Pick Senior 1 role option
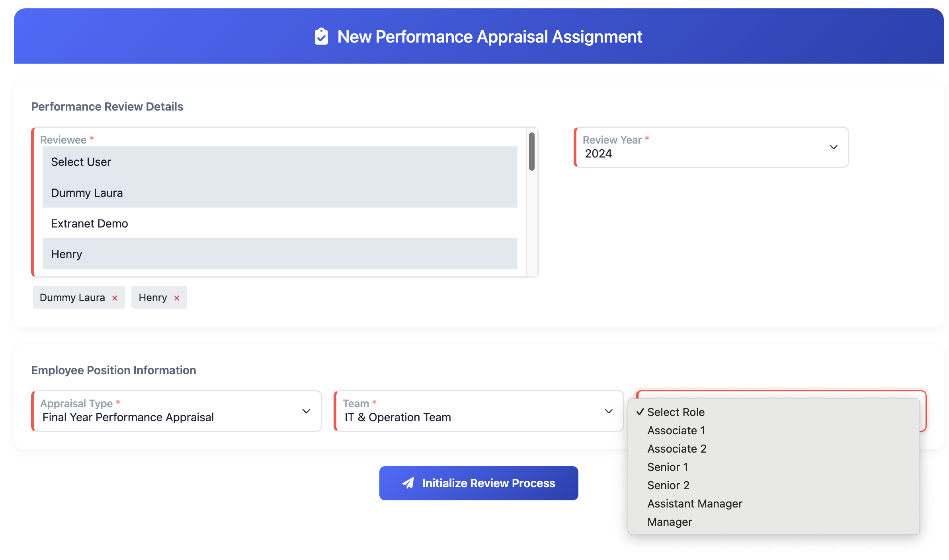The image size is (949, 560). 668,467
